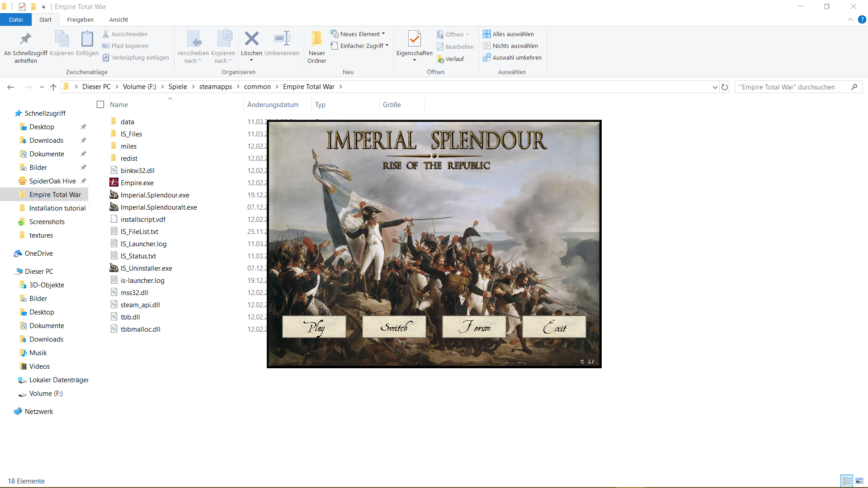This screenshot has width=868, height=488.
Task: Sort by Änderungsdatum column header
Action: (273, 104)
